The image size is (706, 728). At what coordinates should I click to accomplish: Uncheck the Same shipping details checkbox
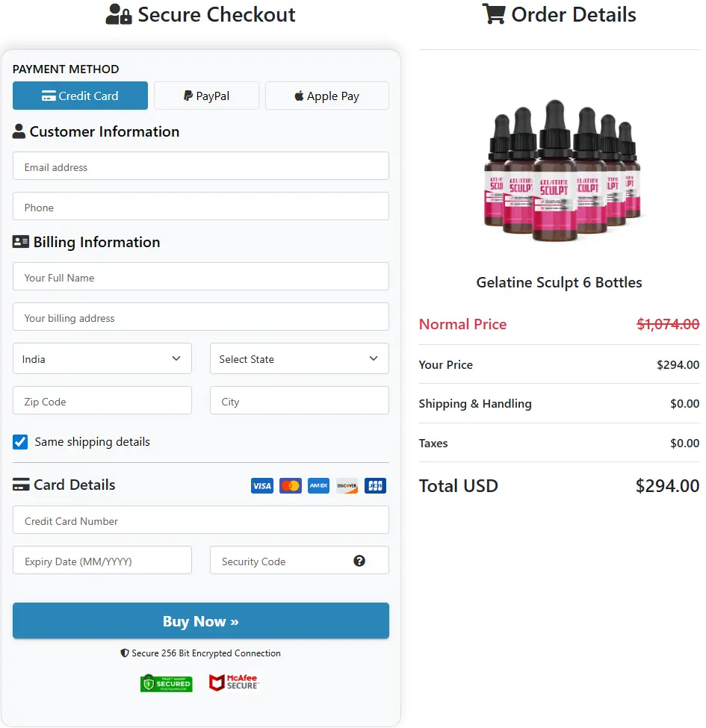tap(20, 442)
